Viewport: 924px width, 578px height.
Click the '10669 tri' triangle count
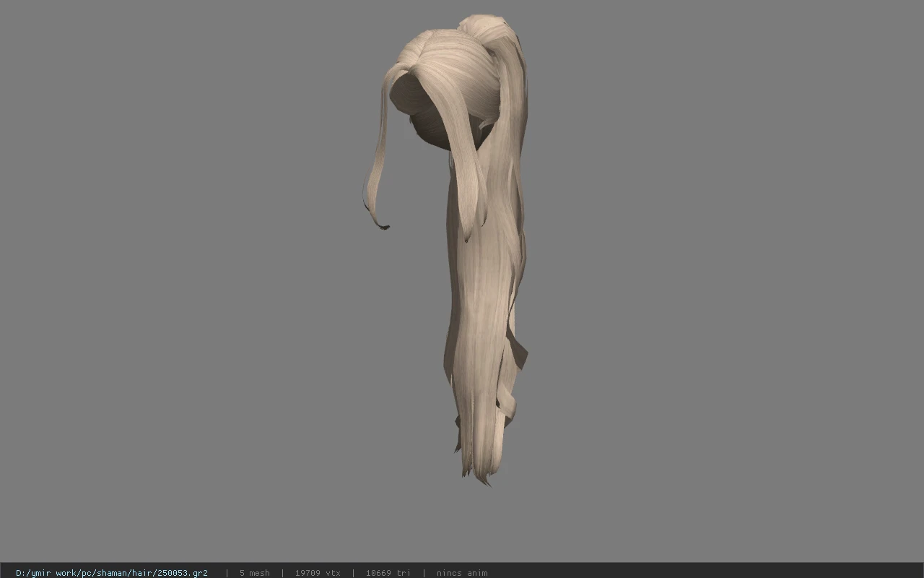click(x=388, y=573)
